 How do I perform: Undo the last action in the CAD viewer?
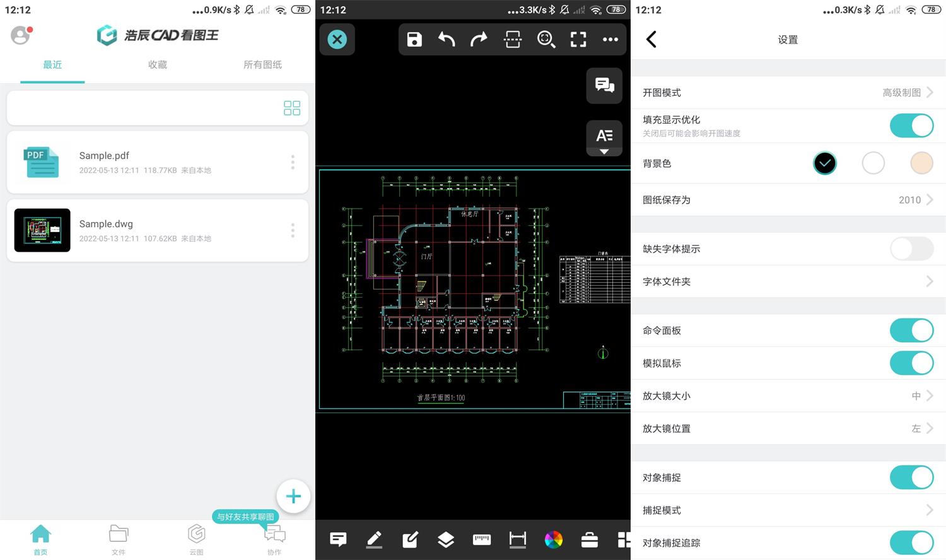[447, 39]
